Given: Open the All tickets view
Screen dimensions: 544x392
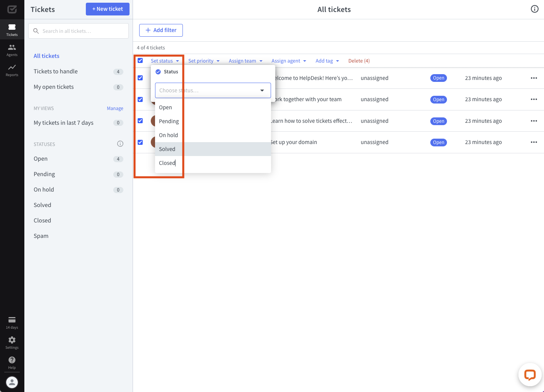Looking at the screenshot, I should 46,56.
